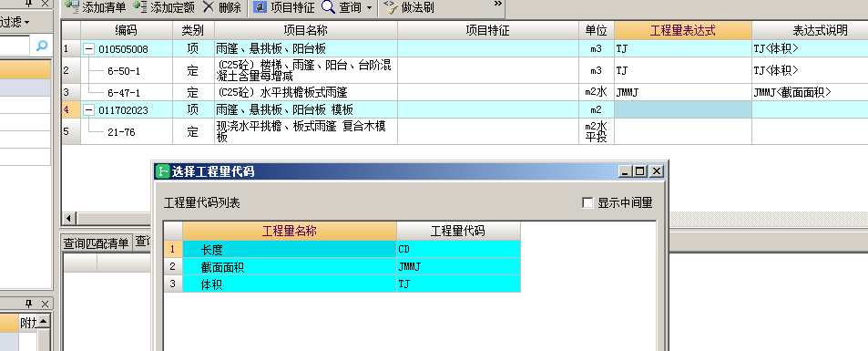Image resolution: width=868 pixels, height=351 pixels.
Task: Collapse the 011702023 tree row
Action: point(88,109)
